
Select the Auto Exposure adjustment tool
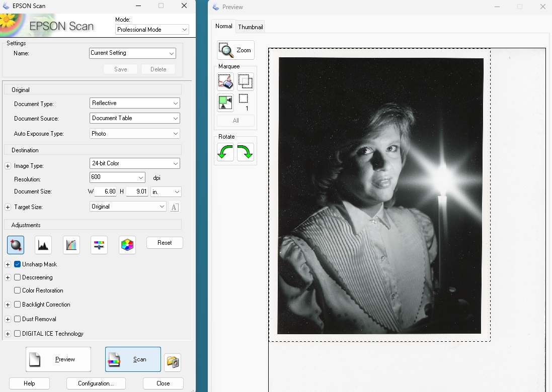coord(15,245)
